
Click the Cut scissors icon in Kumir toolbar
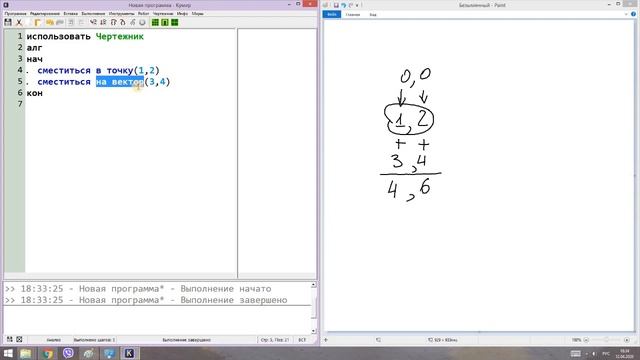click(19, 22)
